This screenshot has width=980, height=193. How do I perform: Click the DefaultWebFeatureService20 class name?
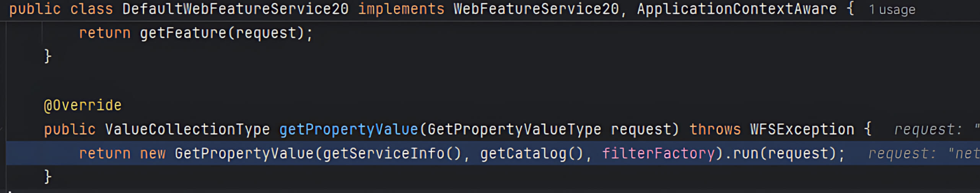235,9
